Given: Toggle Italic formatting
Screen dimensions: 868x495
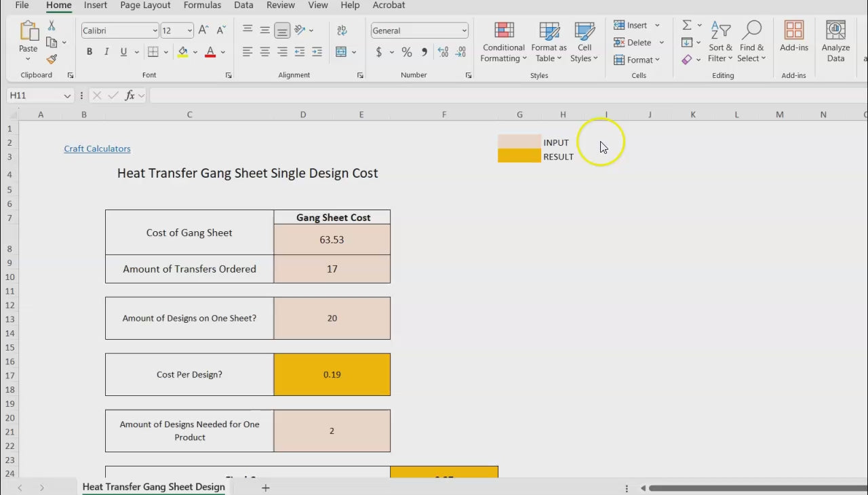Looking at the screenshot, I should (106, 52).
